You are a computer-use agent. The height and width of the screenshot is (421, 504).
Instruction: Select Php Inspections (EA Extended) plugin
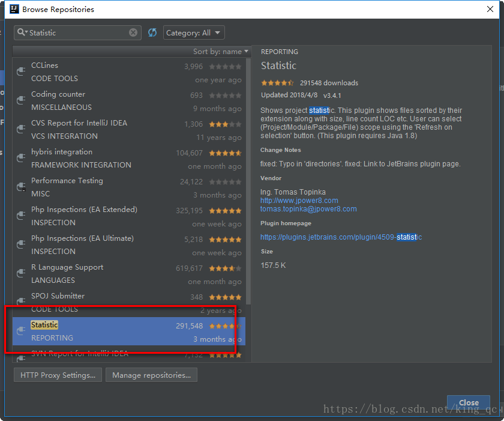[84, 210]
